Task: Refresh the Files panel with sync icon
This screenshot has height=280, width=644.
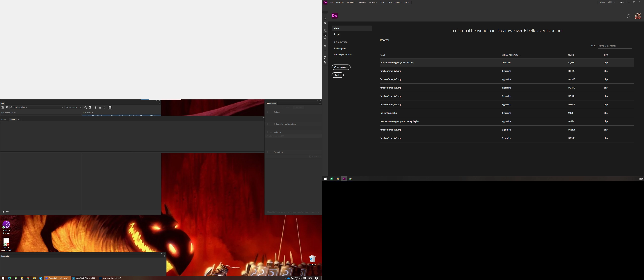Action: 104,108
